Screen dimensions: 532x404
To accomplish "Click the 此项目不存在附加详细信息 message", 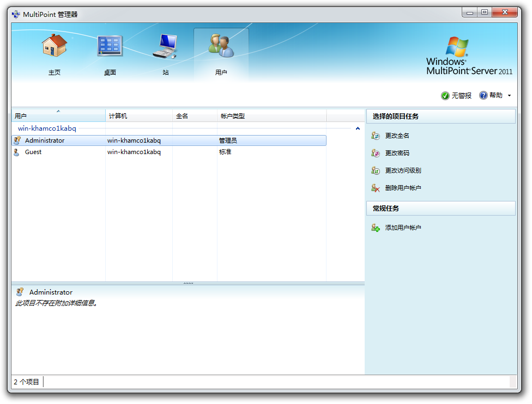I will [56, 303].
